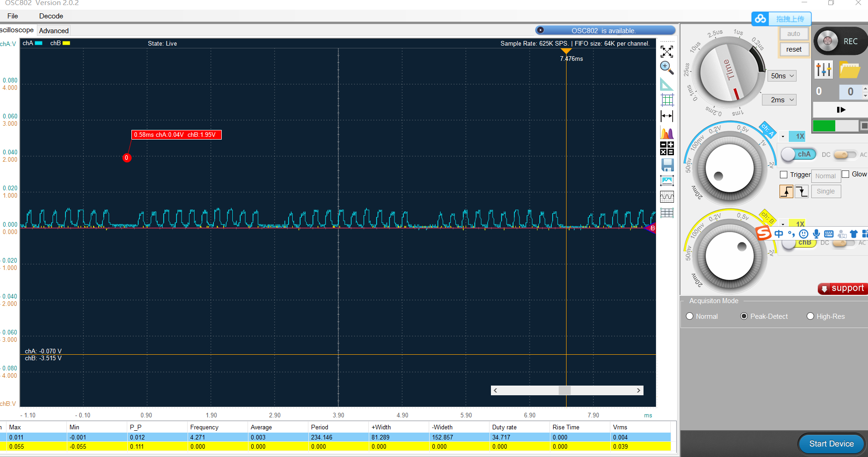
Task: Open the yellow folder of recordings
Action: (849, 70)
